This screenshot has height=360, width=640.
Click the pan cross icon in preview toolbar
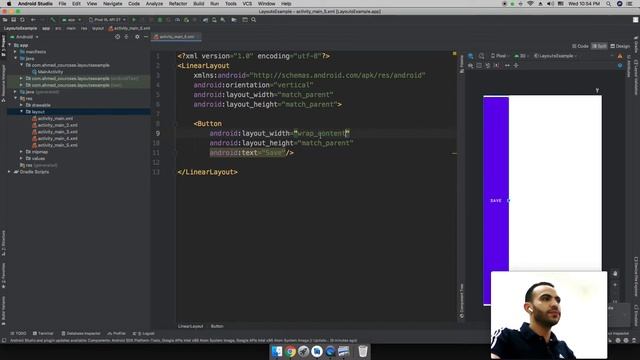point(516,65)
